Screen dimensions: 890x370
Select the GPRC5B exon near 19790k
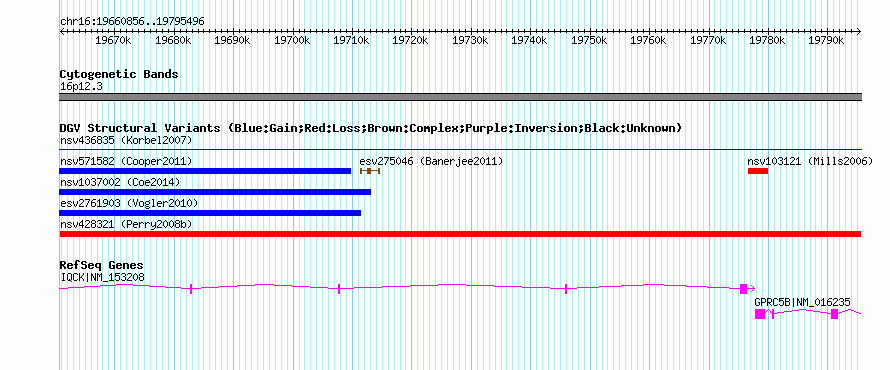point(834,314)
